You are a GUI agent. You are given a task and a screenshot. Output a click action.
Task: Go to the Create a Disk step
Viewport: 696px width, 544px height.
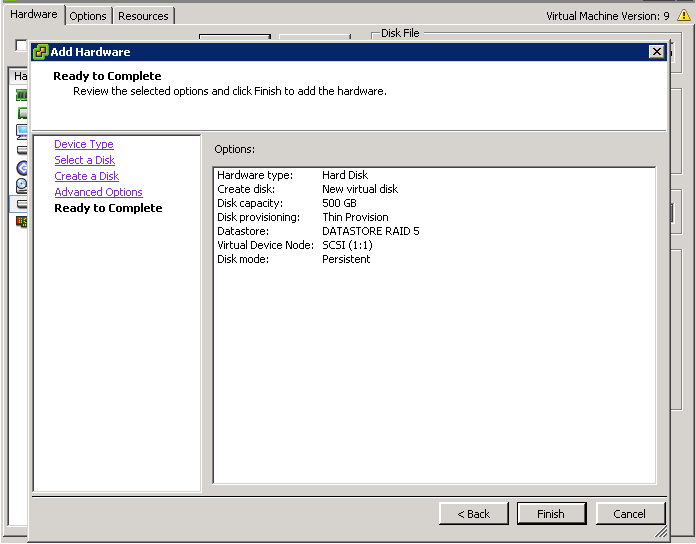point(87,176)
